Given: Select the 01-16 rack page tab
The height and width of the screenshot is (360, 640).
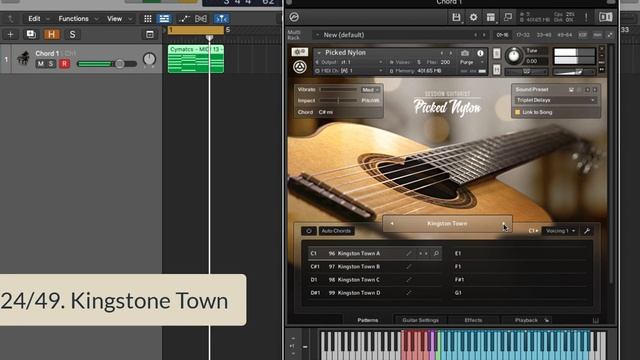Looking at the screenshot, I should [502, 35].
